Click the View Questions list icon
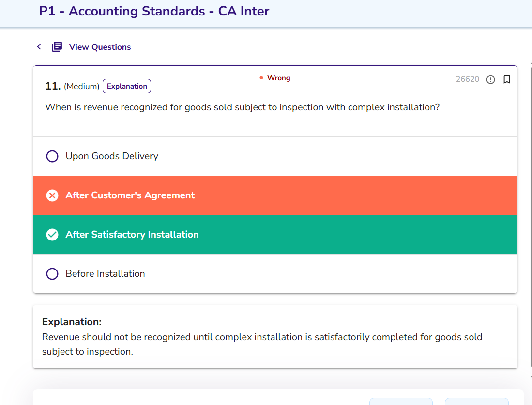 click(57, 47)
